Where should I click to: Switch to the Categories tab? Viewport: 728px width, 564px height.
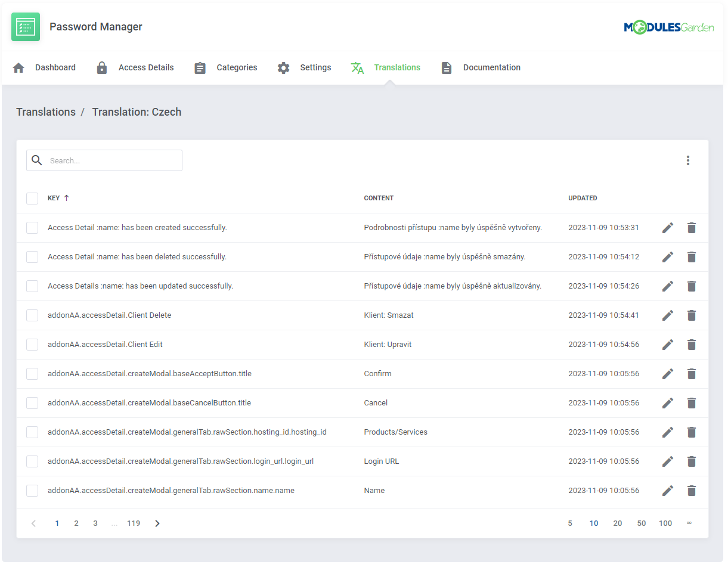[225, 68]
